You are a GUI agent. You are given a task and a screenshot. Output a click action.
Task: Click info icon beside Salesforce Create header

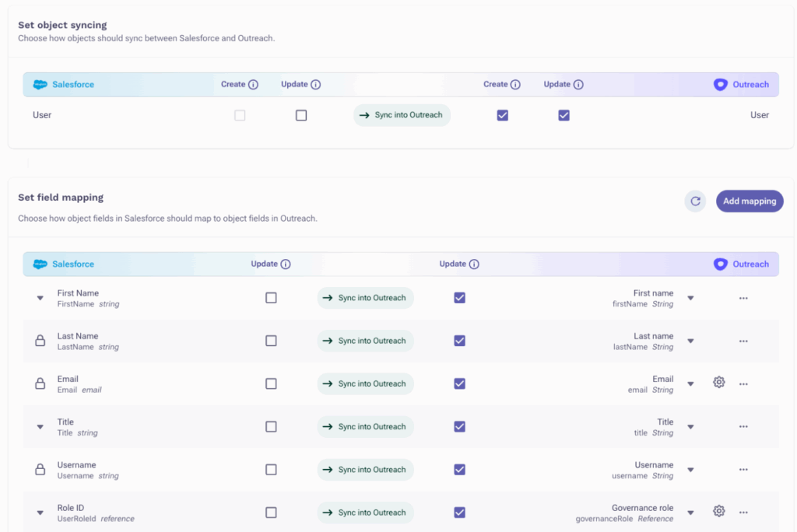[253, 85]
